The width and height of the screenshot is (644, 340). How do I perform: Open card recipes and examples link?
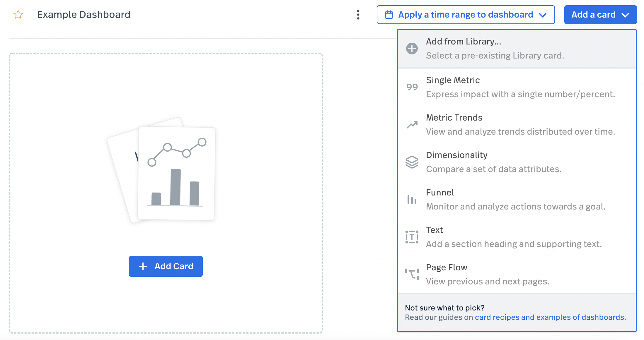549,317
